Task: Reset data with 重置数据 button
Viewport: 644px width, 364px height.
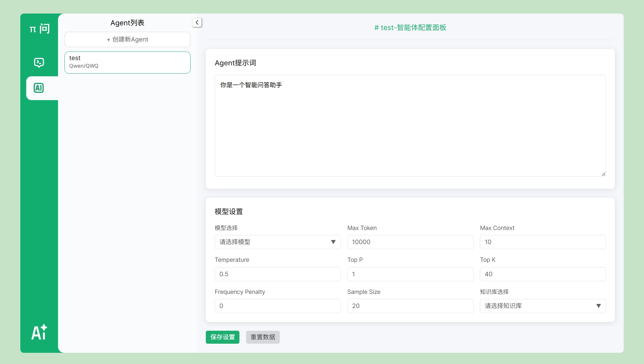Action: click(x=263, y=337)
